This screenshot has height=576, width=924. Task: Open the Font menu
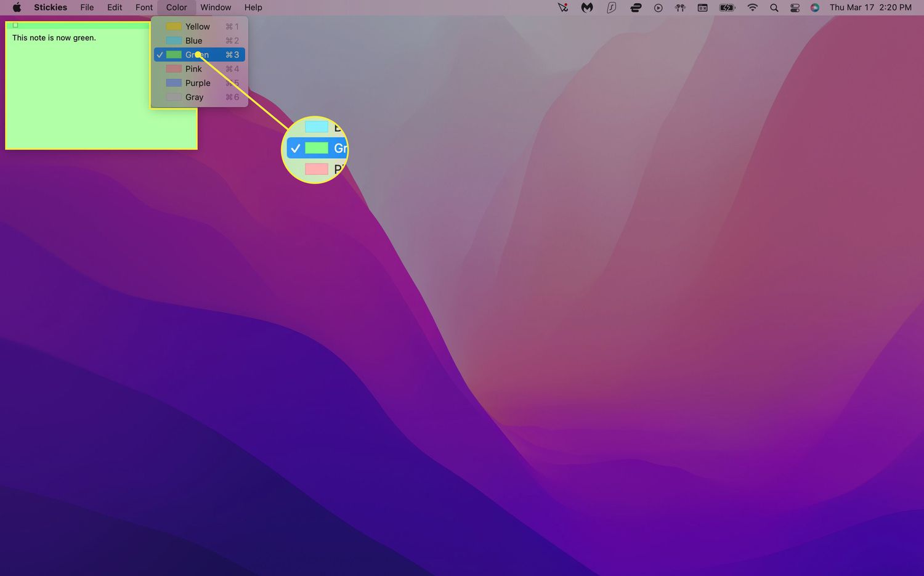point(144,7)
